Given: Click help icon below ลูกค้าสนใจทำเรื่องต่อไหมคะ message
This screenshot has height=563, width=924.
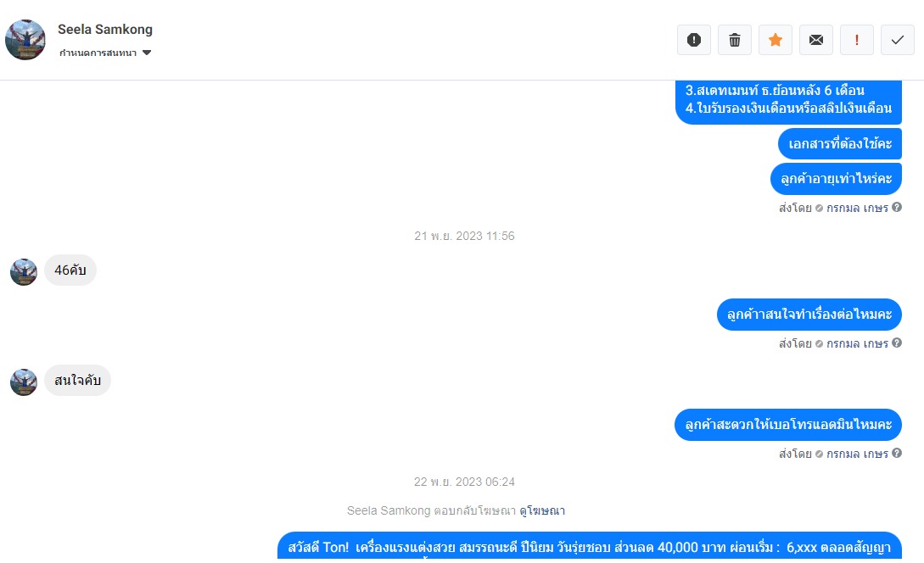Looking at the screenshot, I should pyautogui.click(x=896, y=343).
